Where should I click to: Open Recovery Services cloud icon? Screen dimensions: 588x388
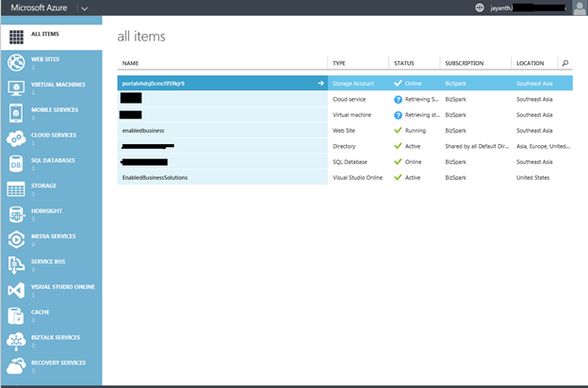click(x=16, y=366)
